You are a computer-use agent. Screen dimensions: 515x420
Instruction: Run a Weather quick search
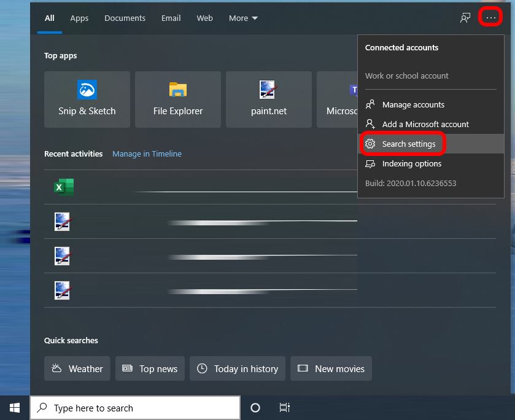click(x=77, y=368)
